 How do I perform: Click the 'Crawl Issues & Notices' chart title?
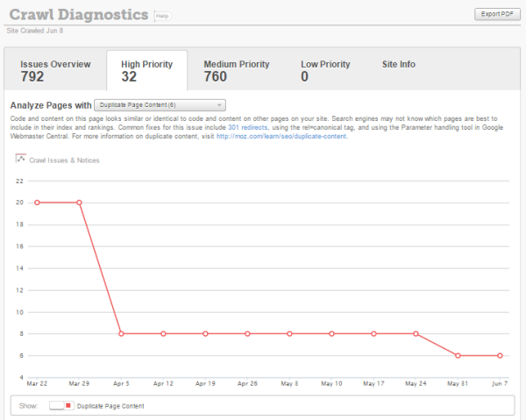pos(64,160)
